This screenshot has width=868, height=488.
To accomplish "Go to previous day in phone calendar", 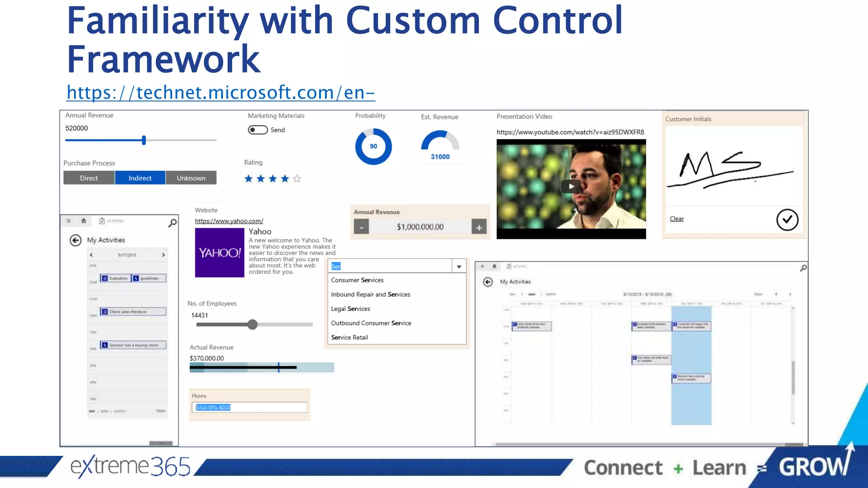I will coord(91,255).
